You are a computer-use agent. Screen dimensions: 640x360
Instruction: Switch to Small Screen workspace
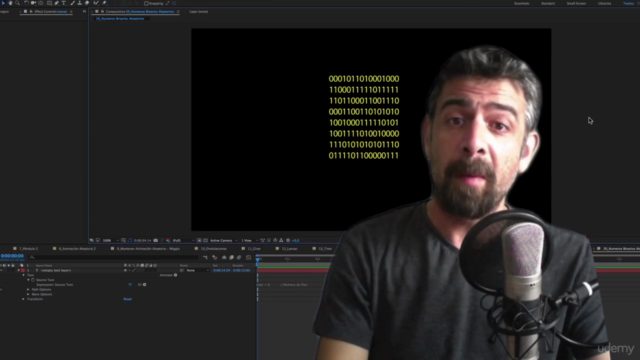(x=576, y=3)
